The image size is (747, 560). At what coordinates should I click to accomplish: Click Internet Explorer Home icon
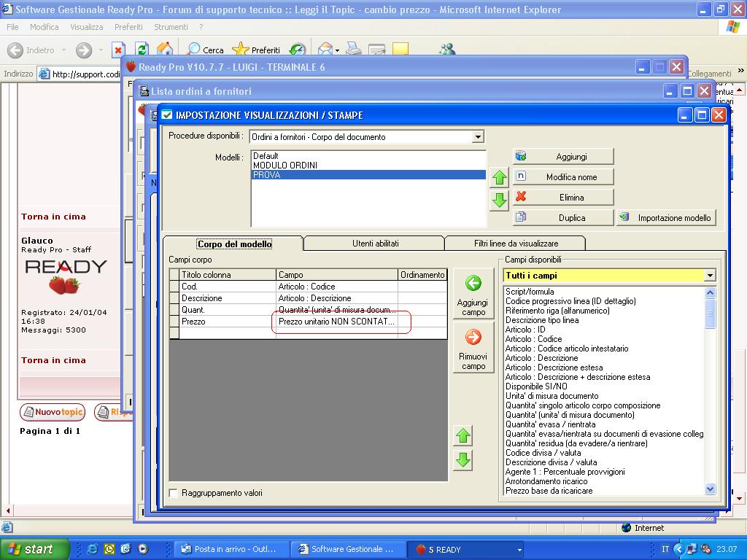(164, 50)
